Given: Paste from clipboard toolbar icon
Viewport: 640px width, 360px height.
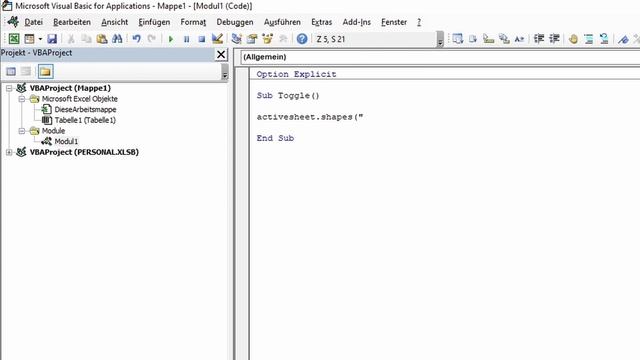Looking at the screenshot, I should click(x=102, y=39).
